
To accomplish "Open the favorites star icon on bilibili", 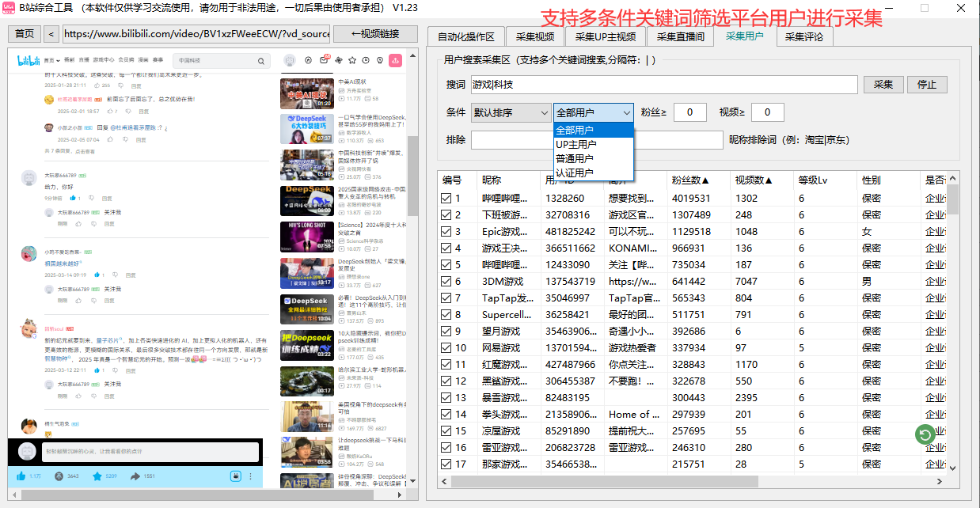I will point(352,60).
